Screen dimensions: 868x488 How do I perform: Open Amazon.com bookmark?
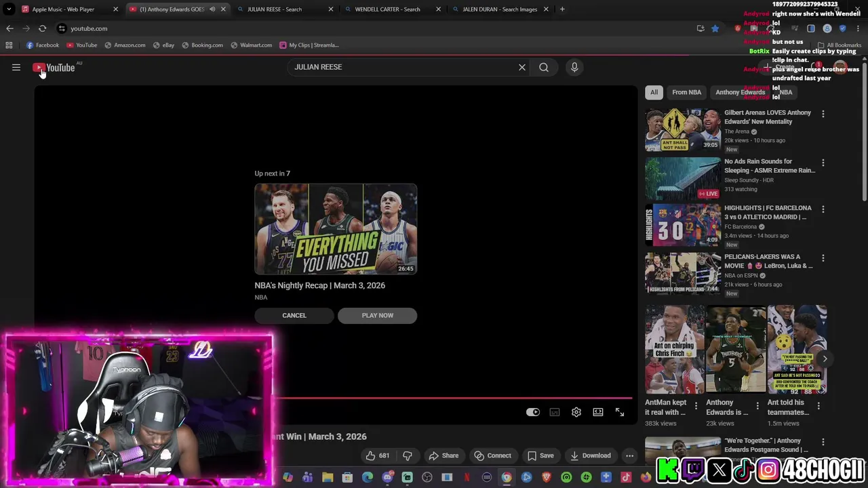[124, 45]
